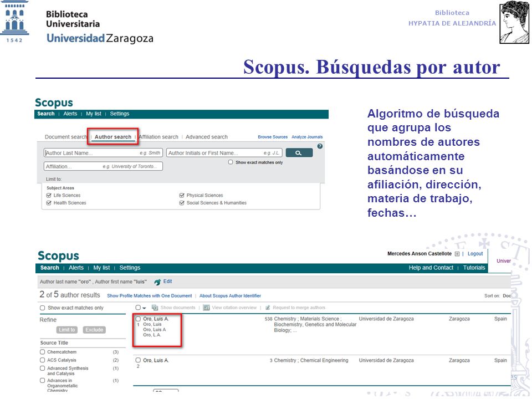Open the help question mark icon
This screenshot has height=399, width=532.
coord(320,146)
